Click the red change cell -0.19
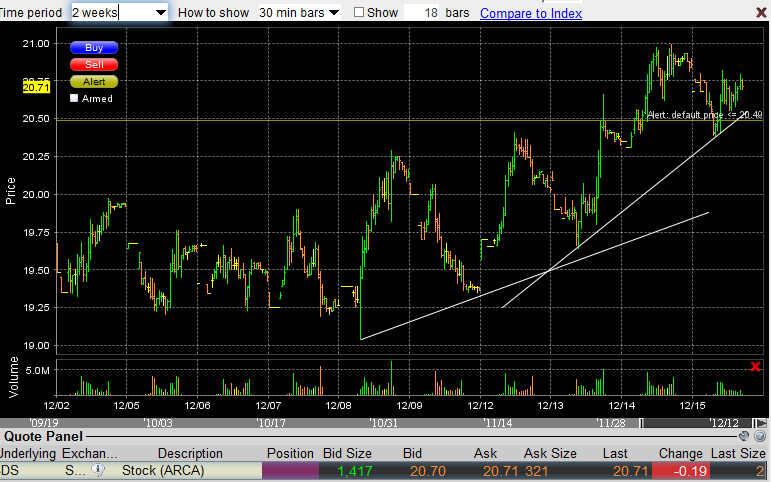 [681, 471]
